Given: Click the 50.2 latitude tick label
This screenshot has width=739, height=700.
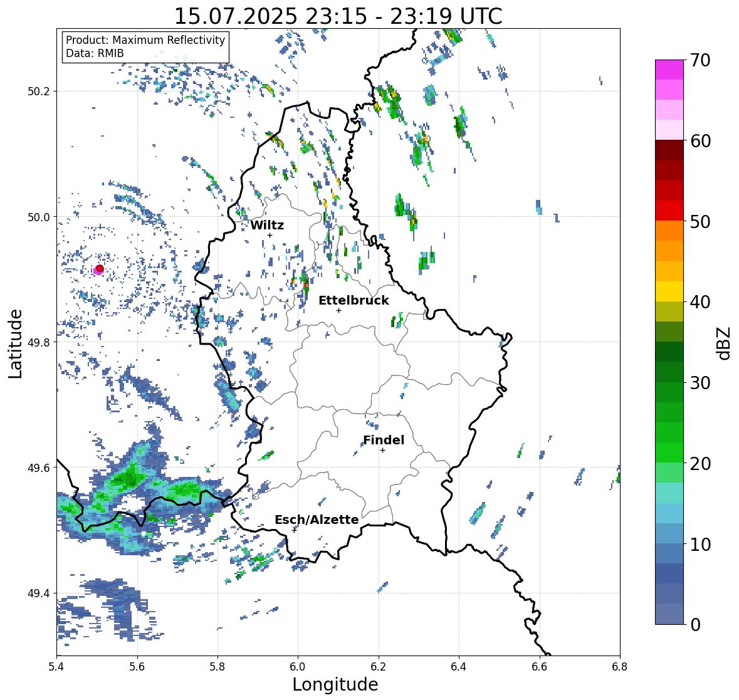Looking at the screenshot, I should (x=39, y=91).
